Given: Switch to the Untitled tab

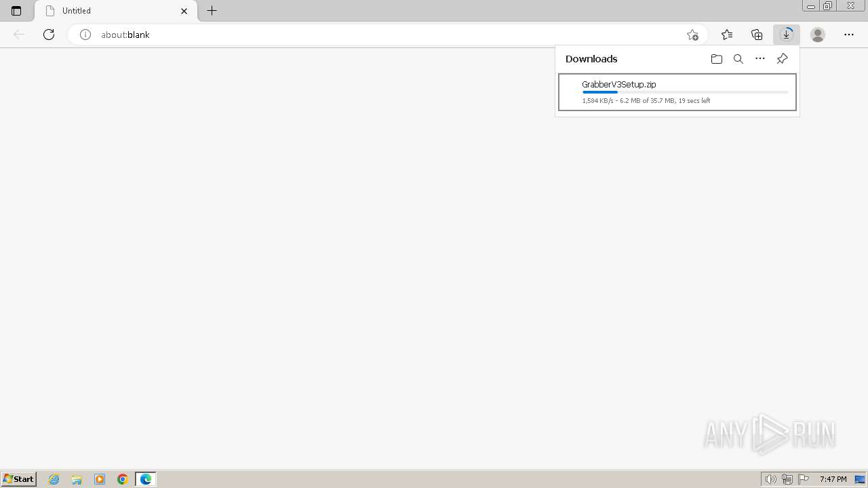Looking at the screenshot, I should [116, 11].
